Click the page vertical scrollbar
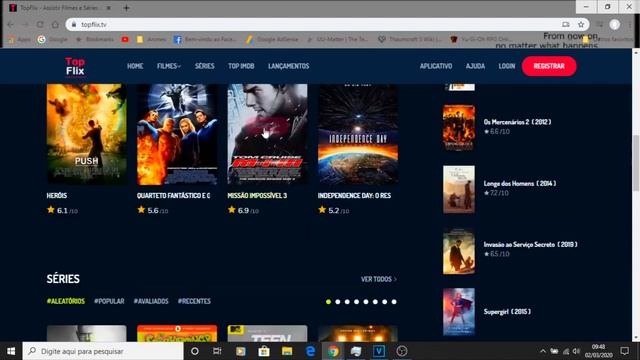The height and width of the screenshot is (360, 640). click(636, 163)
